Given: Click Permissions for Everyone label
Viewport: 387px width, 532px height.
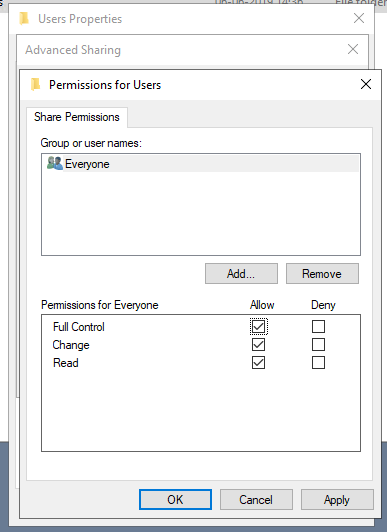Looking at the screenshot, I should tap(100, 305).
